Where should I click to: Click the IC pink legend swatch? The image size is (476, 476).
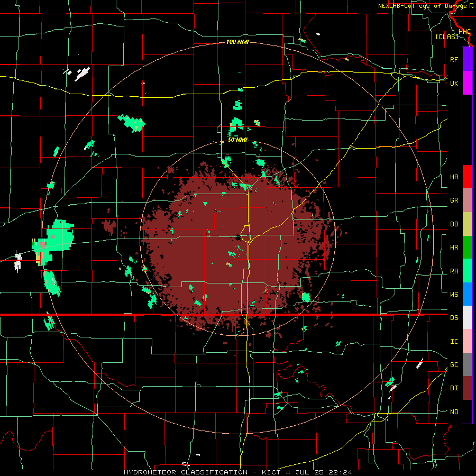(467, 341)
